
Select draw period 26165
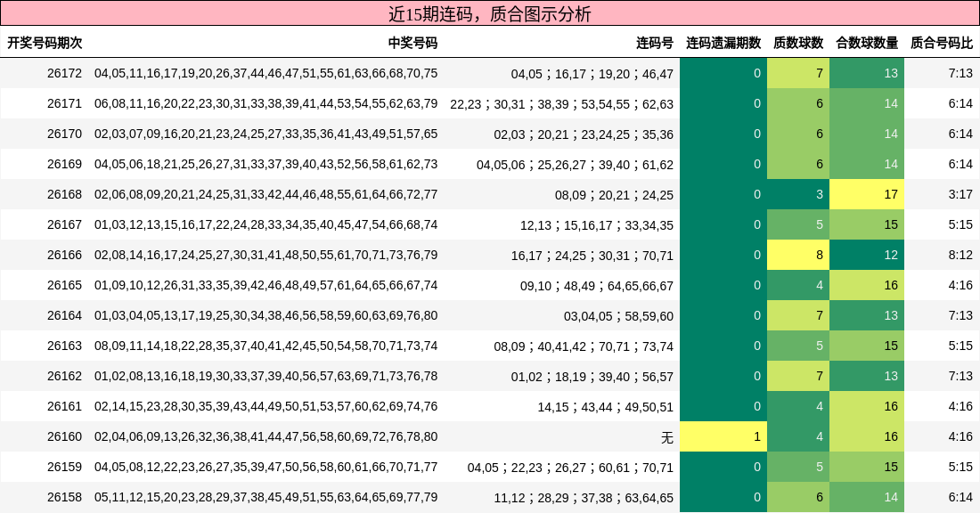click(x=64, y=285)
